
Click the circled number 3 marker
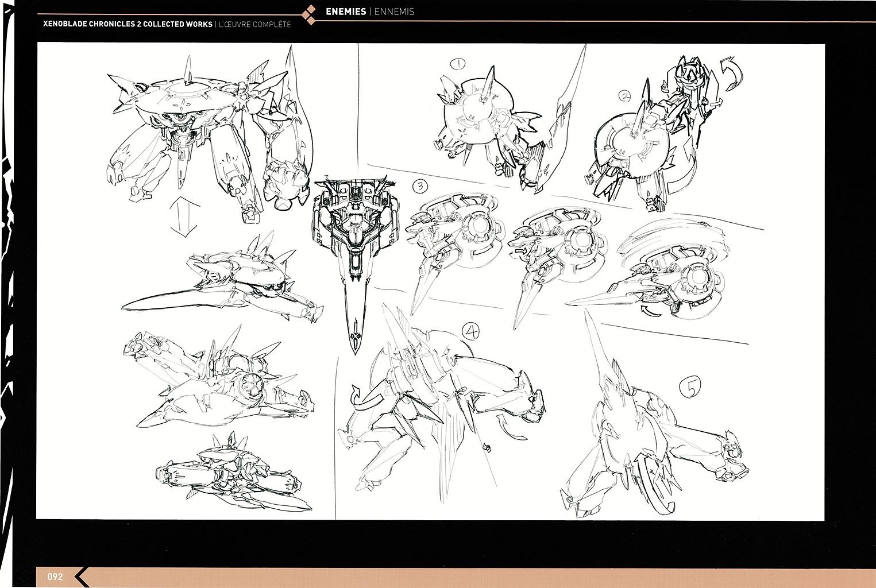pyautogui.click(x=420, y=186)
